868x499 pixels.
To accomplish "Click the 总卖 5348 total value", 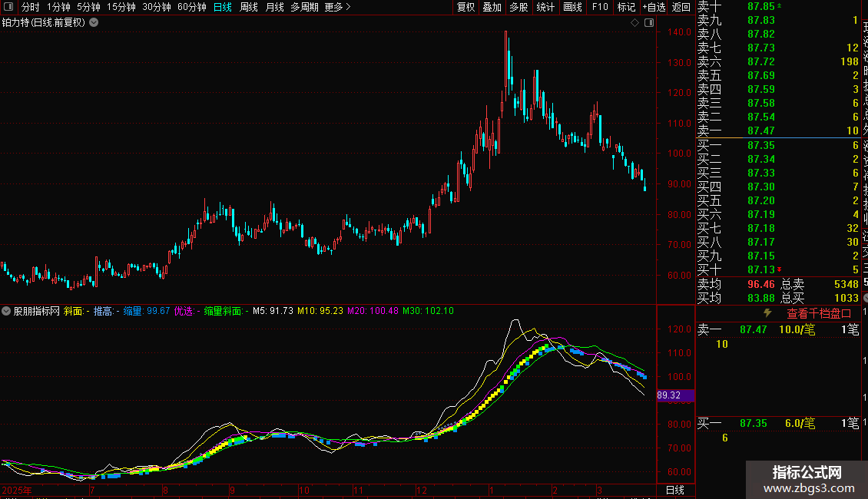I will [846, 284].
